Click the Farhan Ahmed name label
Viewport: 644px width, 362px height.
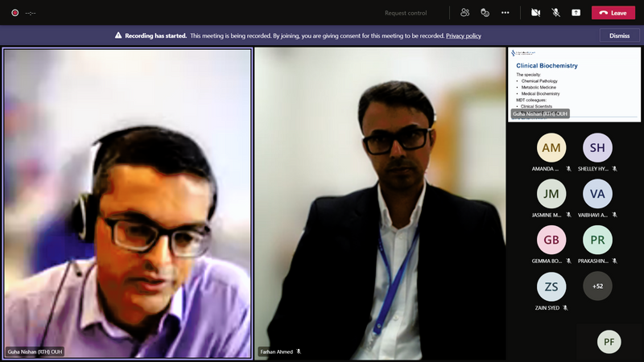tap(276, 352)
